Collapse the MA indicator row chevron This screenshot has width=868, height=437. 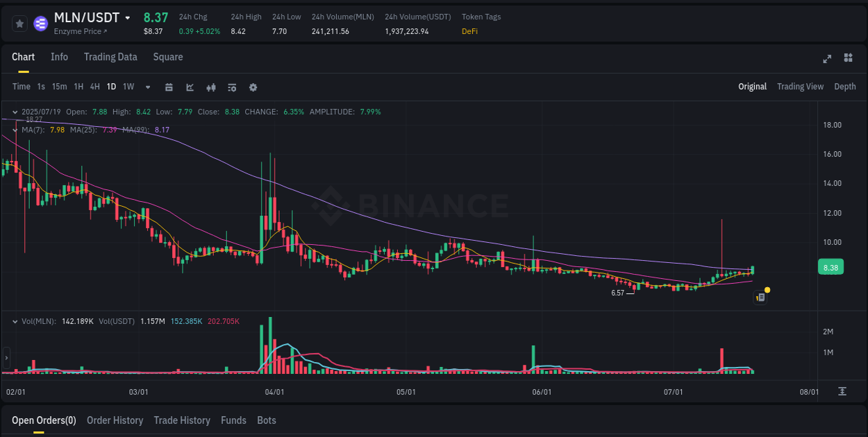[15, 130]
